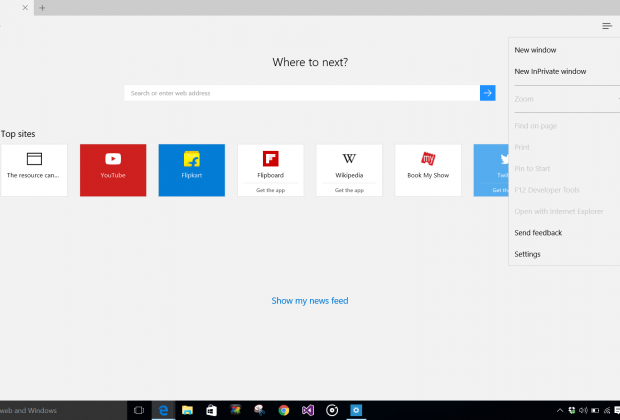
Task: Click Open with Internet Explorer entry
Action: pos(559,211)
